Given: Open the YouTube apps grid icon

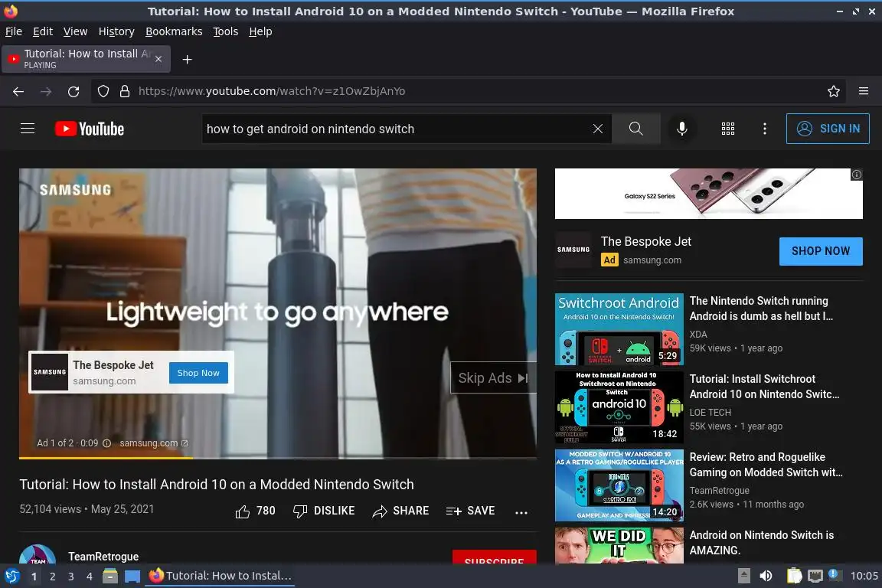Looking at the screenshot, I should 728,129.
